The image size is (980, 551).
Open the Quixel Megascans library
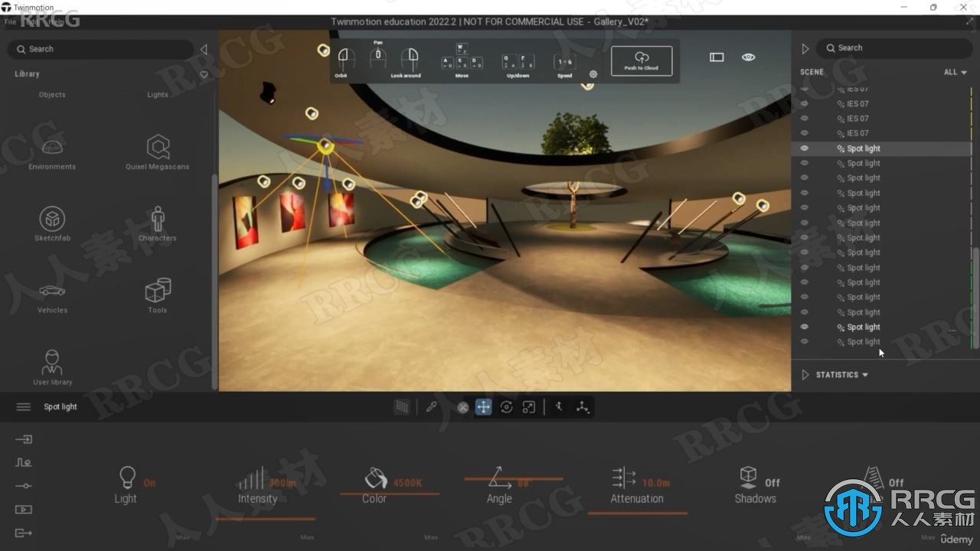tap(158, 152)
